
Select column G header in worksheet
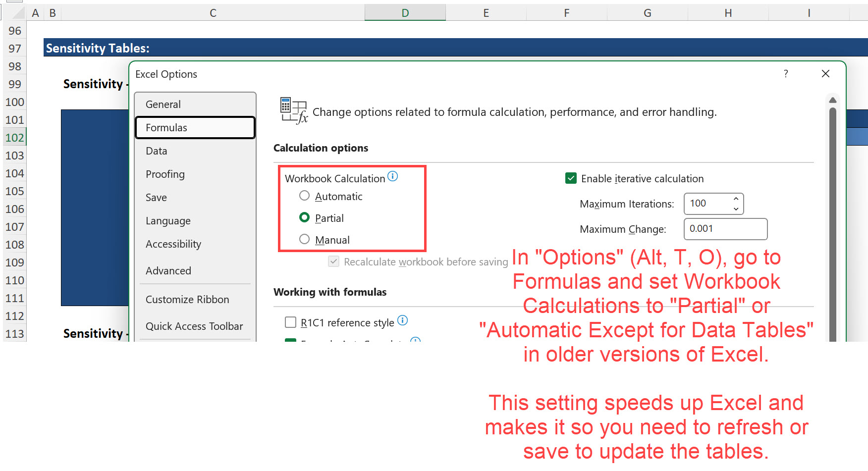coord(648,13)
